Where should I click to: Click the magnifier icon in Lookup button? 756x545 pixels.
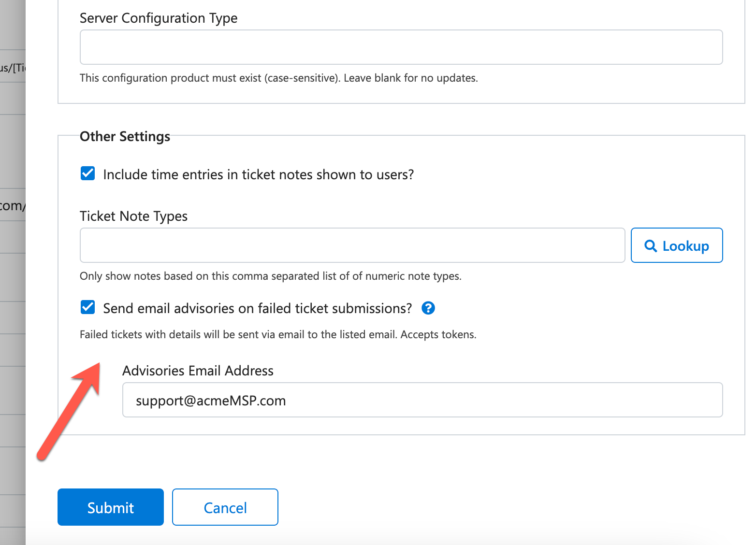651,246
